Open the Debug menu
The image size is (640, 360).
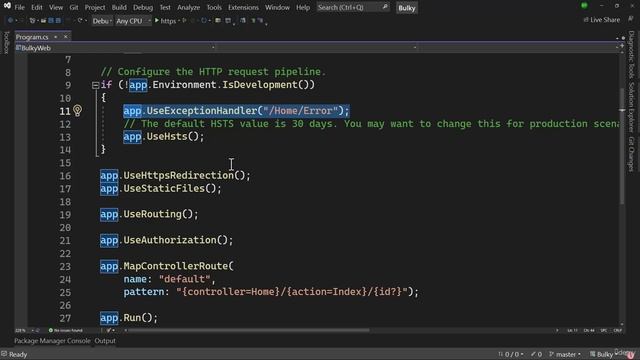point(143,7)
